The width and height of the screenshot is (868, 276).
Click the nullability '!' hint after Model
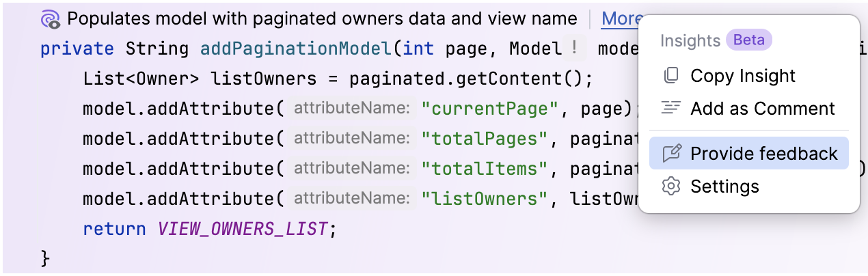pos(575,49)
